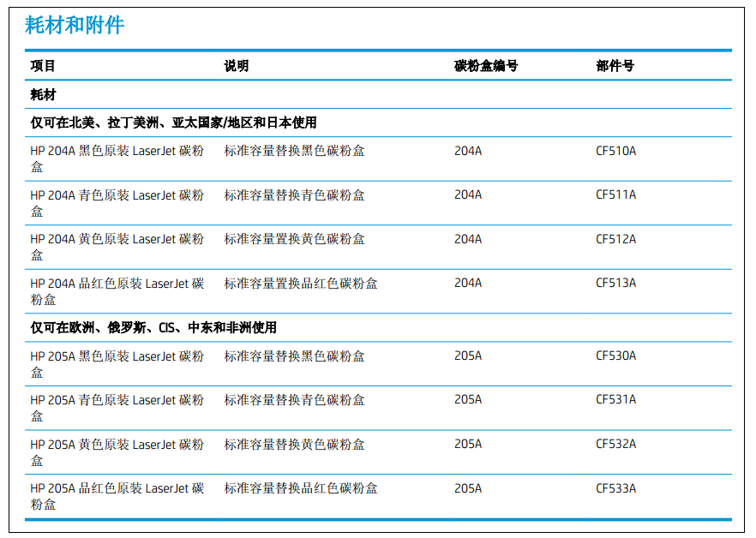Click 204A in the CF511A row
756x538 pixels.
click(468, 194)
